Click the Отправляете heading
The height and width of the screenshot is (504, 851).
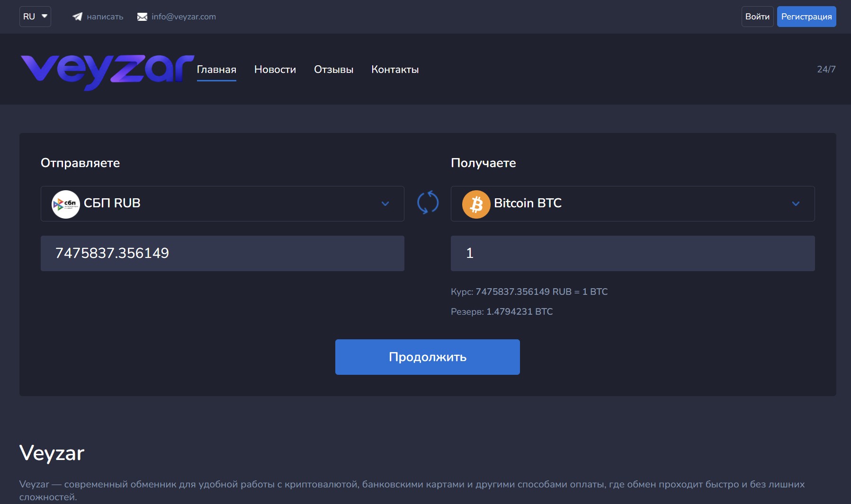80,163
